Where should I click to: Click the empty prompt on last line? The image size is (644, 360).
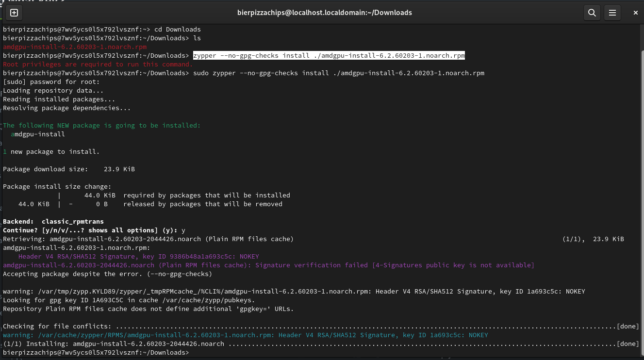point(194,353)
